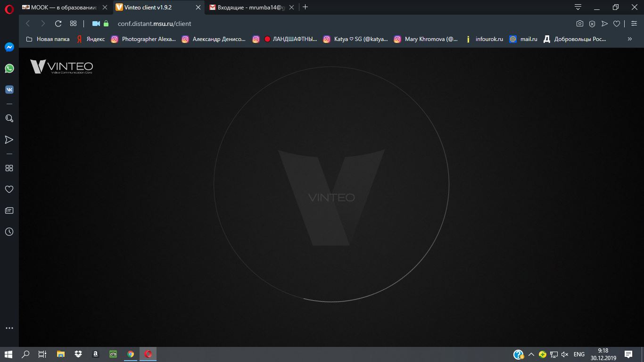Open WhatsApp in the Opera sidebar

[x=9, y=68]
